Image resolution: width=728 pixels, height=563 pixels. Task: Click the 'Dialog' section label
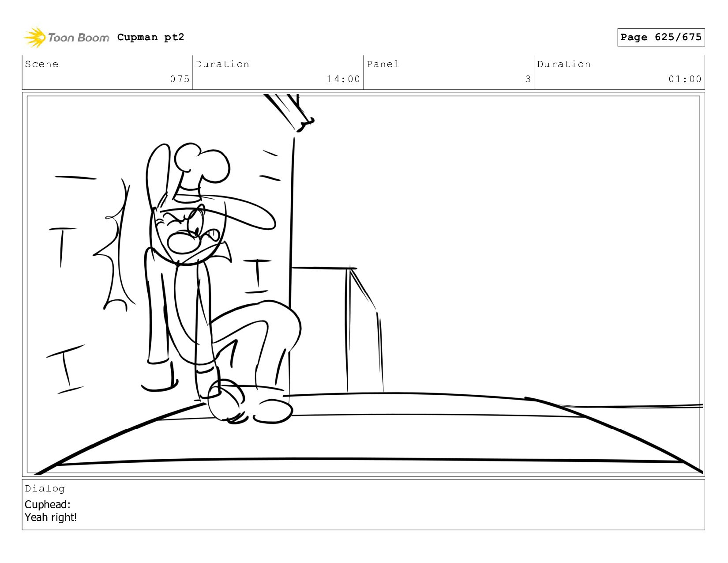tap(45, 488)
